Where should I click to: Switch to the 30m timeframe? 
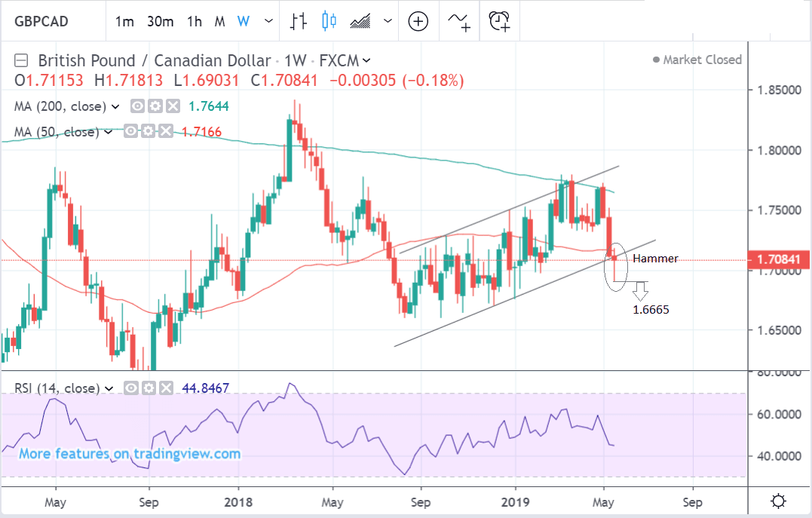160,21
